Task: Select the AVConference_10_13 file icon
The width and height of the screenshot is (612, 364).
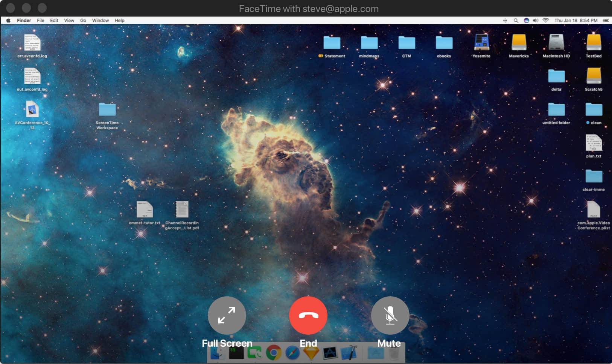Action: [x=32, y=109]
